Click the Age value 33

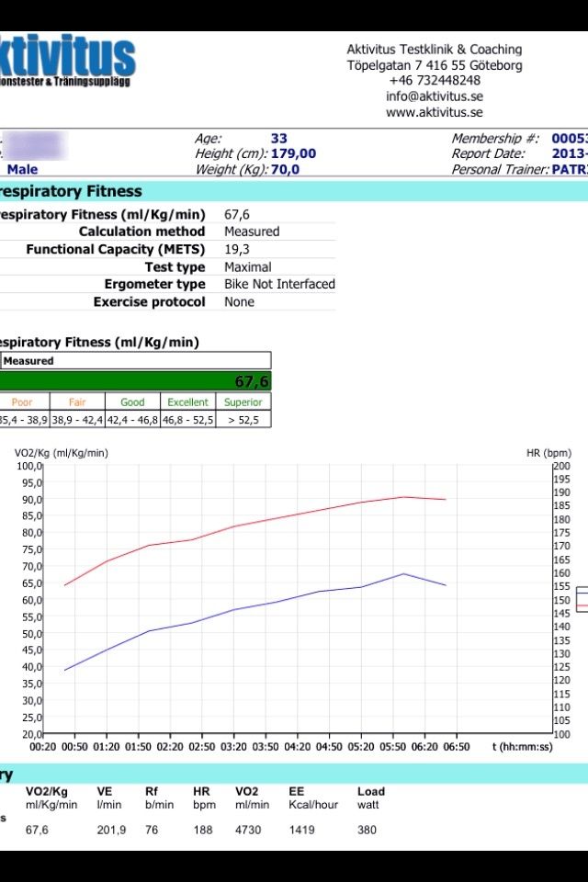(x=278, y=139)
